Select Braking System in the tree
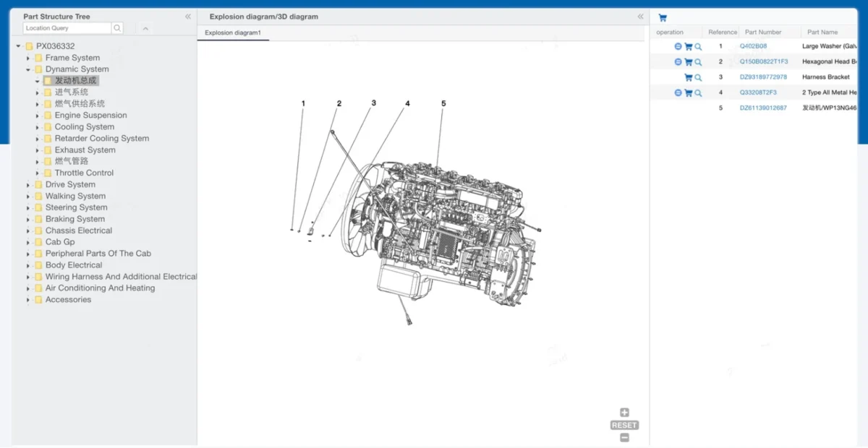 75,219
